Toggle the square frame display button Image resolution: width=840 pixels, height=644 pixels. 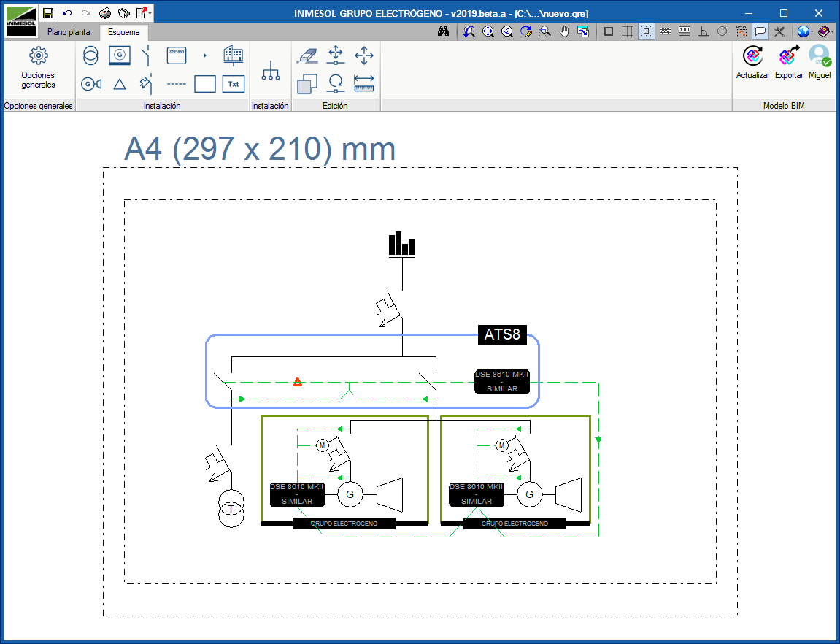[609, 31]
